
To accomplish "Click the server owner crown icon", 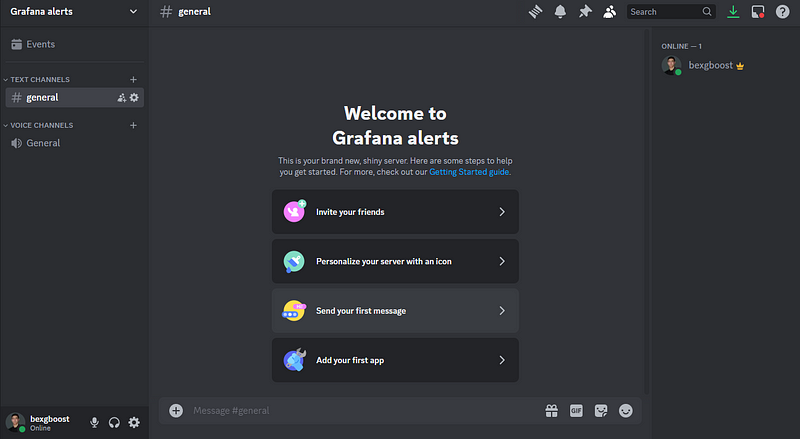I will 740,66.
